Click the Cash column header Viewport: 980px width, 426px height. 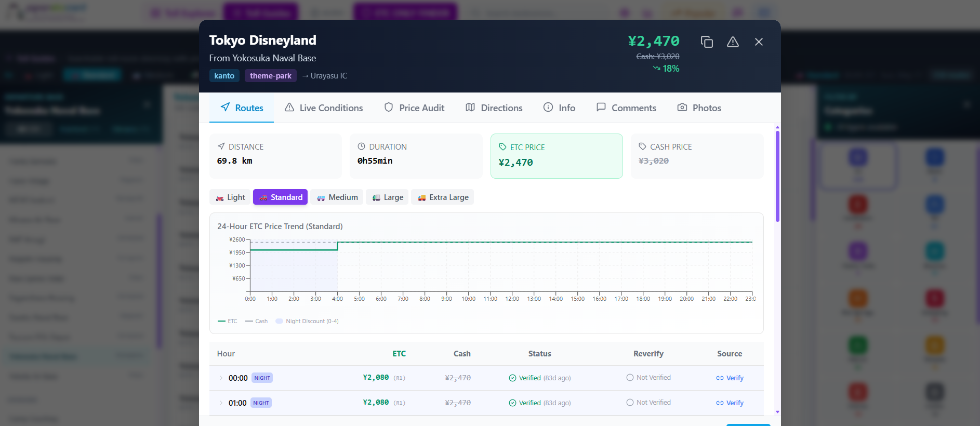[x=462, y=354]
